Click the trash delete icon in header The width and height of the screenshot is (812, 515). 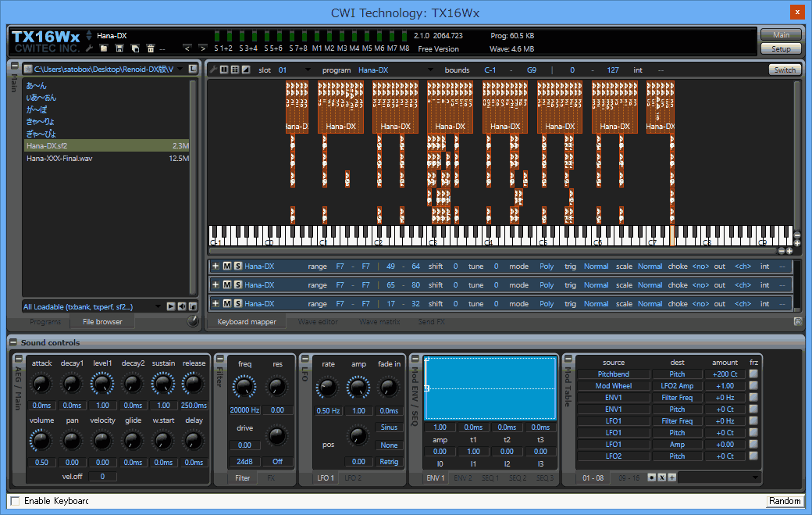coord(151,48)
